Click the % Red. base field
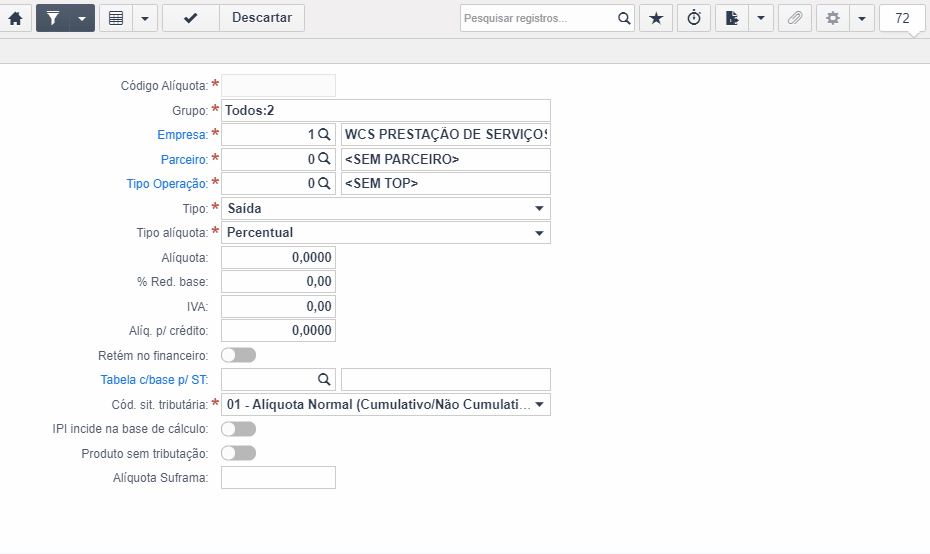Image resolution: width=930 pixels, height=554 pixels. point(278,282)
